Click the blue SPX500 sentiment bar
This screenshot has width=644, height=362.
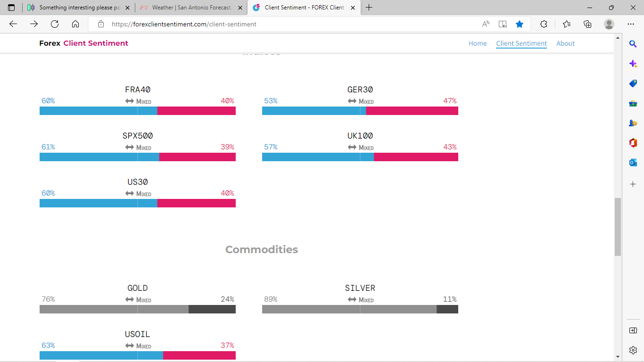[99, 157]
